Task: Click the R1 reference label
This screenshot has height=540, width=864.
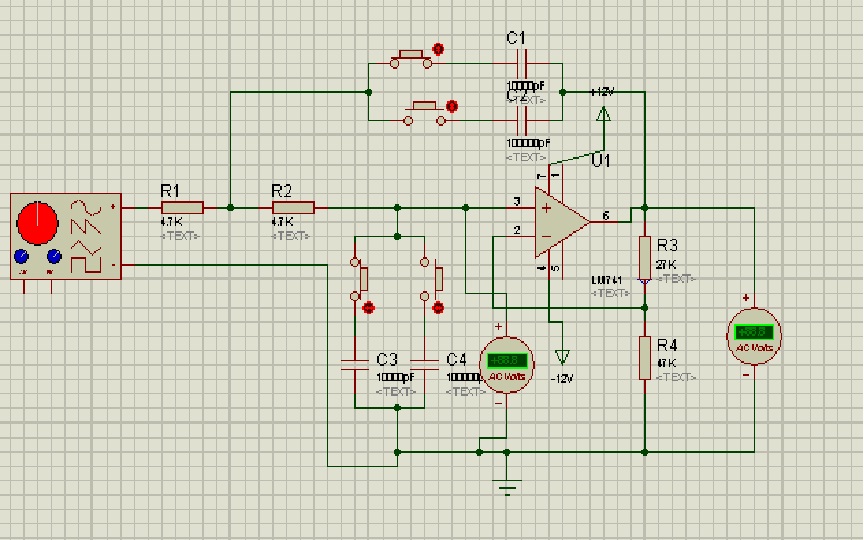Action: coord(170,191)
